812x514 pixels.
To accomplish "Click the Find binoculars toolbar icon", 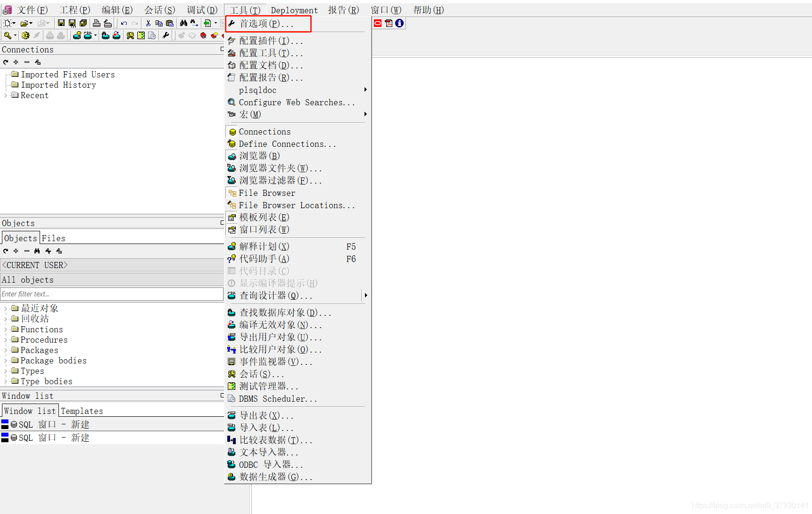I will tap(183, 23).
